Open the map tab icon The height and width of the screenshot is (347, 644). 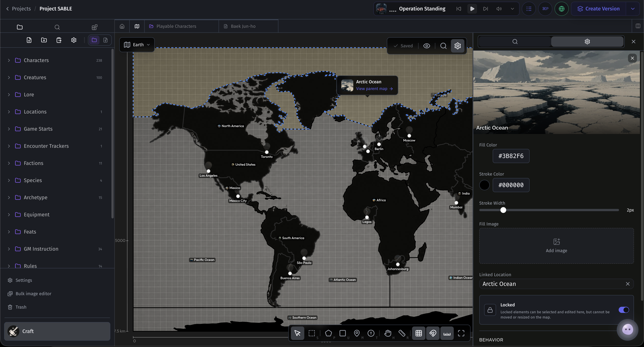coord(137,26)
